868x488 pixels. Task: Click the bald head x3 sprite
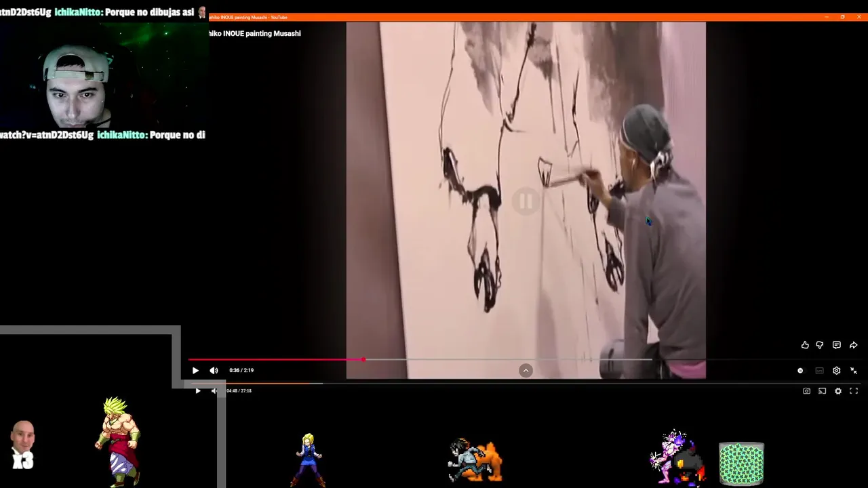(x=23, y=445)
